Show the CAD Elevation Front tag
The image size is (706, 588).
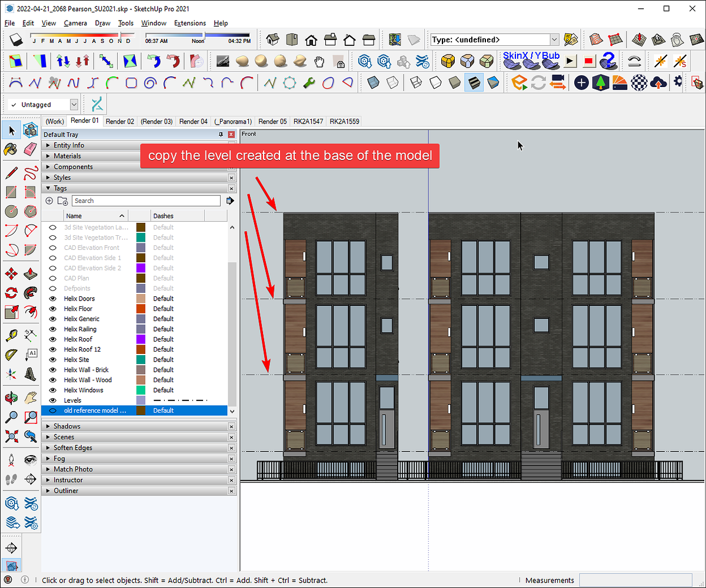pos(54,248)
